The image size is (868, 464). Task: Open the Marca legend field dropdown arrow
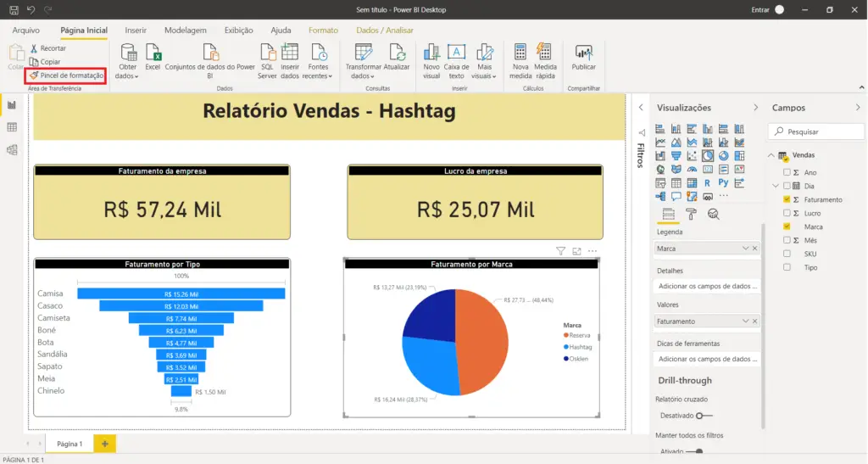tap(745, 249)
